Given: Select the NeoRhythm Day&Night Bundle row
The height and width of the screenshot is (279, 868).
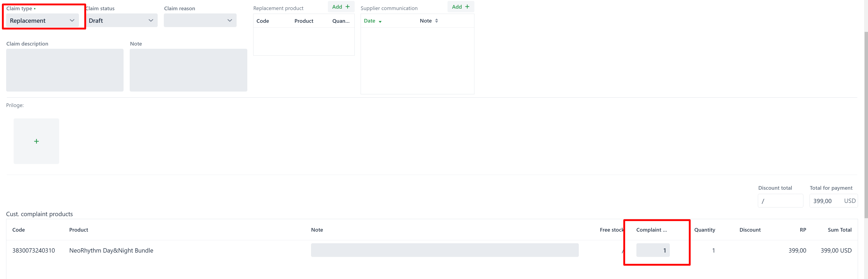Looking at the screenshot, I should (x=111, y=250).
